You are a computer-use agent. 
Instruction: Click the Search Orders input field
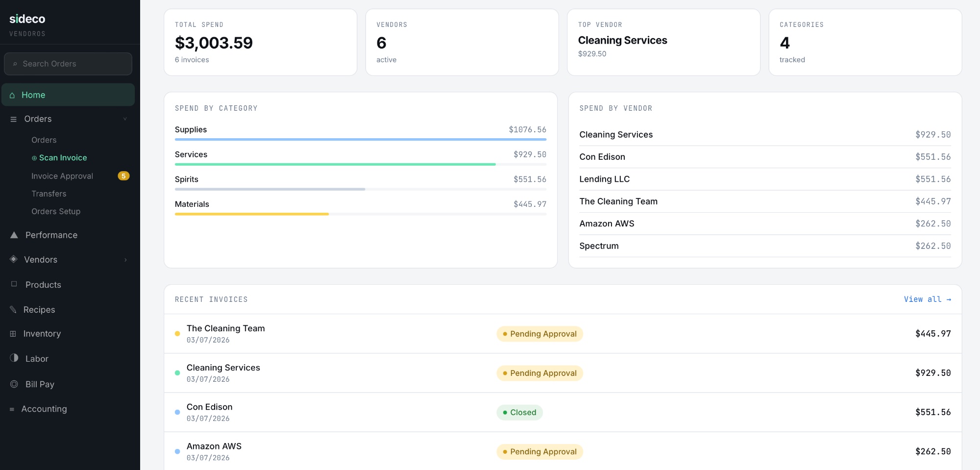tap(69, 64)
